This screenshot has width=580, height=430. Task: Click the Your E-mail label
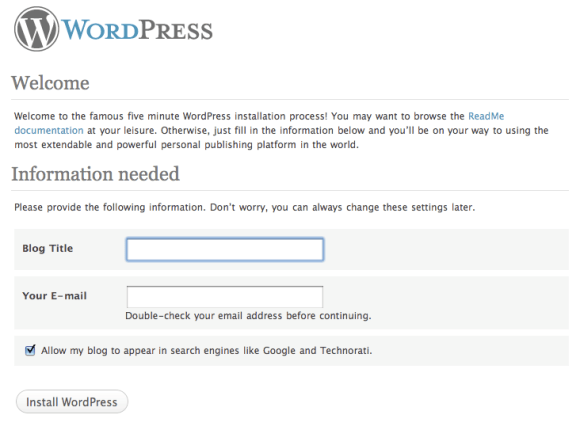pos(54,296)
